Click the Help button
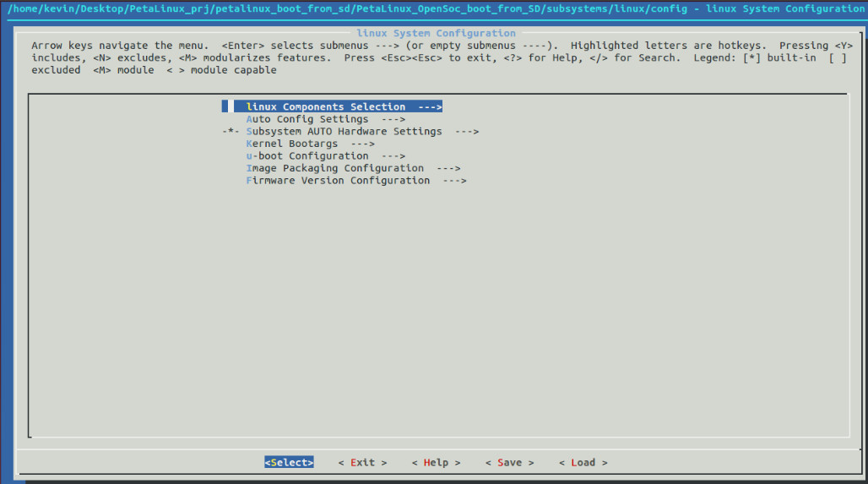The image size is (868, 484). click(437, 462)
